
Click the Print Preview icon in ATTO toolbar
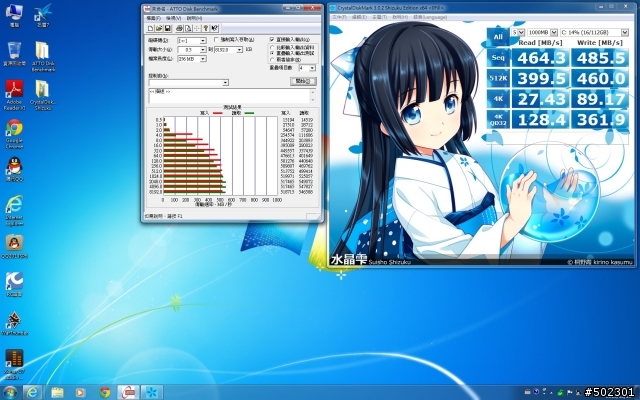point(188,28)
